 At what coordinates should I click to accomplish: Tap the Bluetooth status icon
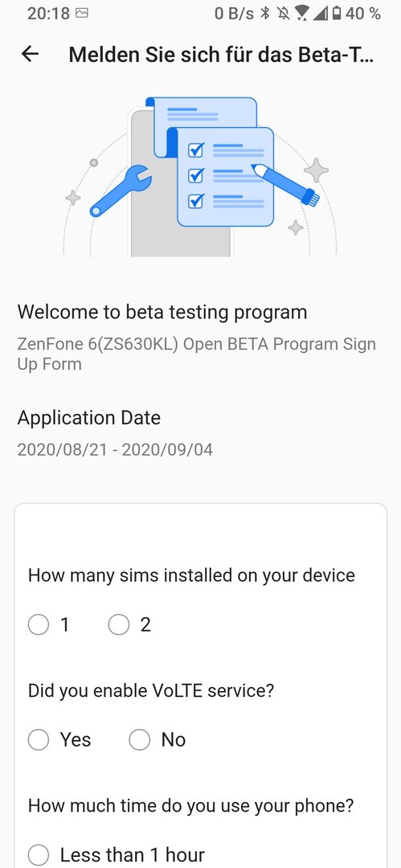(x=265, y=14)
